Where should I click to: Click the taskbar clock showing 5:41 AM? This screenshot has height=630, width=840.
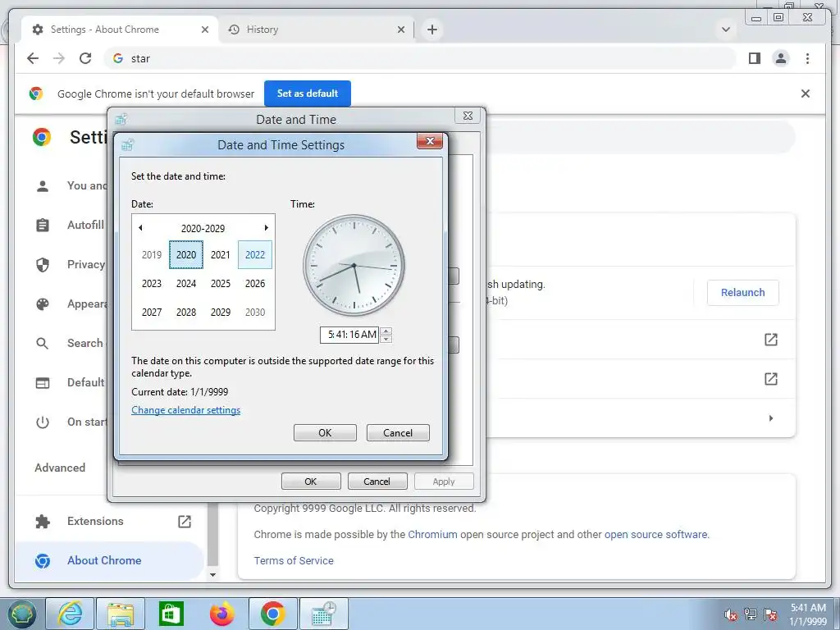tap(808, 614)
